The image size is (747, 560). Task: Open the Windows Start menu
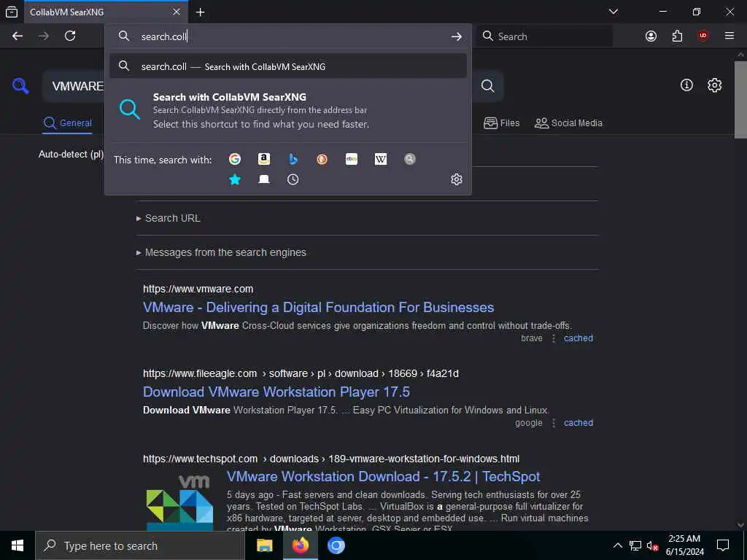tap(18, 545)
